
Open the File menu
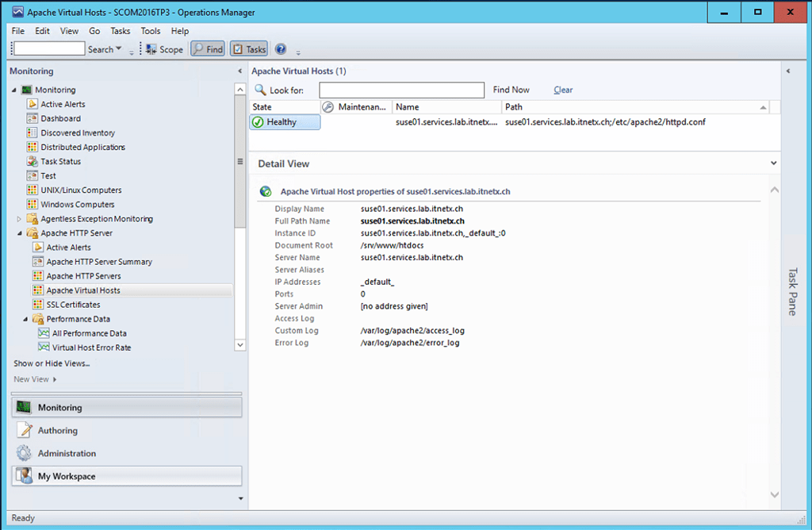tap(18, 31)
